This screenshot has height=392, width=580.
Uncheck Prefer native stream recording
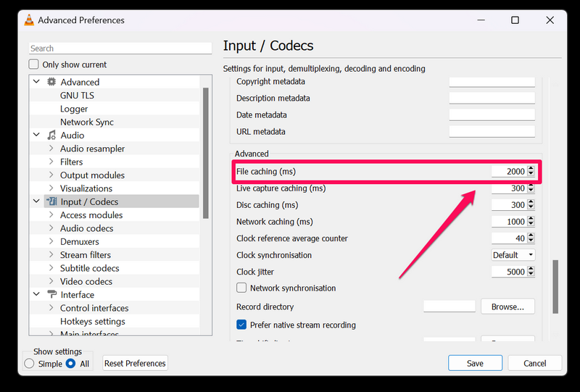pos(242,325)
